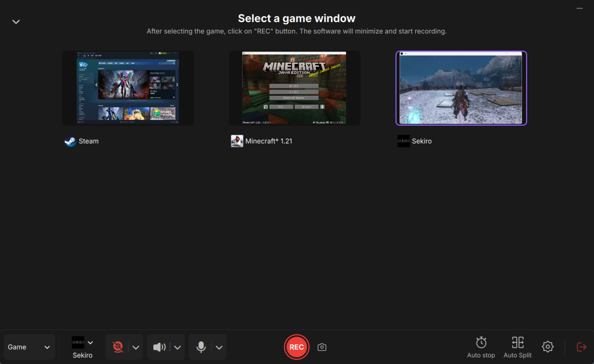Start recording with the REC button
The image size is (594, 364).
point(297,347)
